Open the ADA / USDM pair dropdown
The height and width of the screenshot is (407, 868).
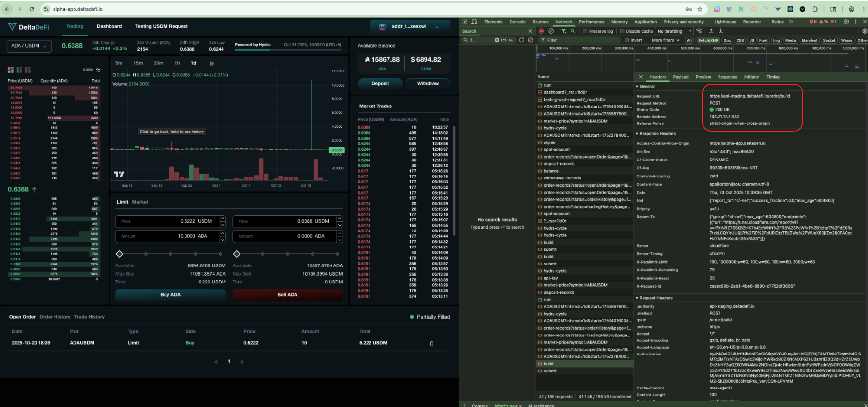[29, 46]
